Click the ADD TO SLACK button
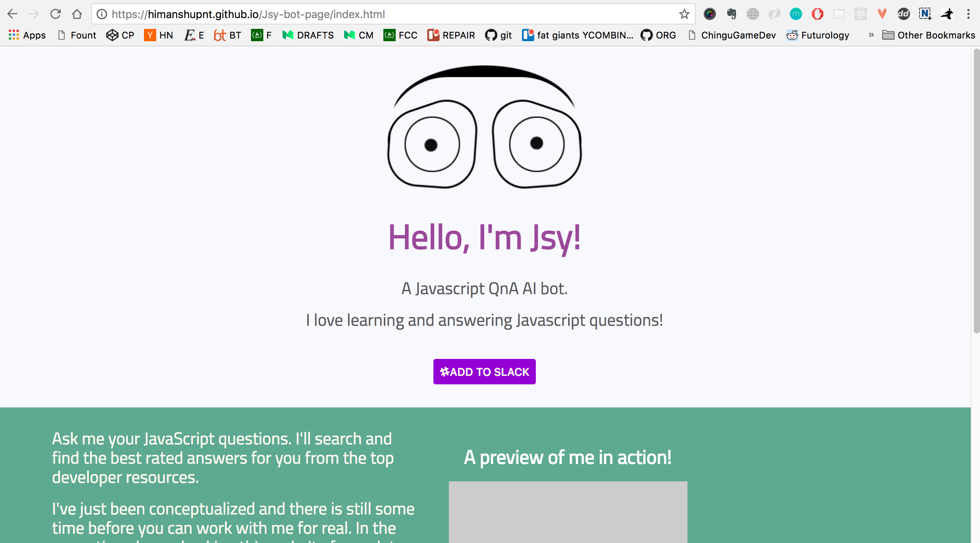 pyautogui.click(x=484, y=372)
